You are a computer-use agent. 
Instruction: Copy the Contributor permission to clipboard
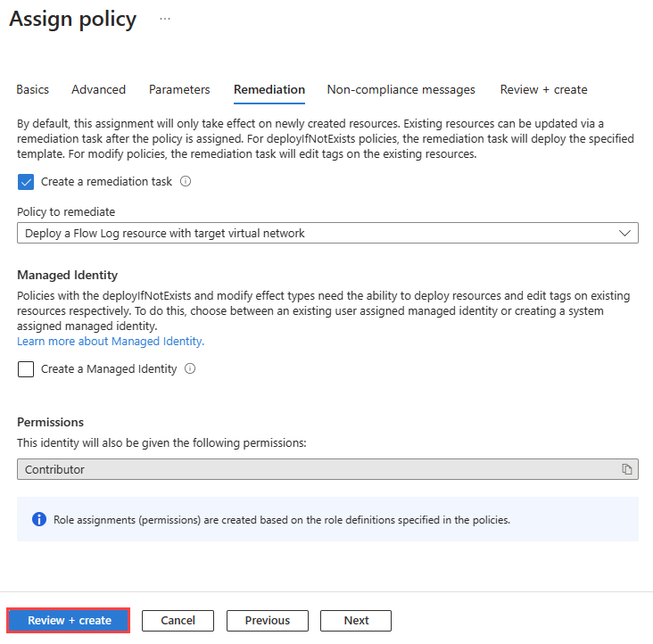click(627, 469)
